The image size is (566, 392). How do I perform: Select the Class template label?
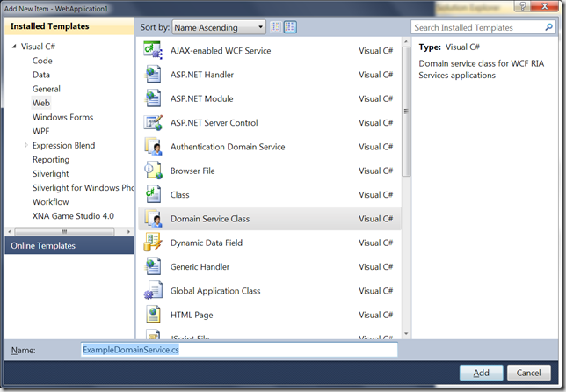point(179,195)
